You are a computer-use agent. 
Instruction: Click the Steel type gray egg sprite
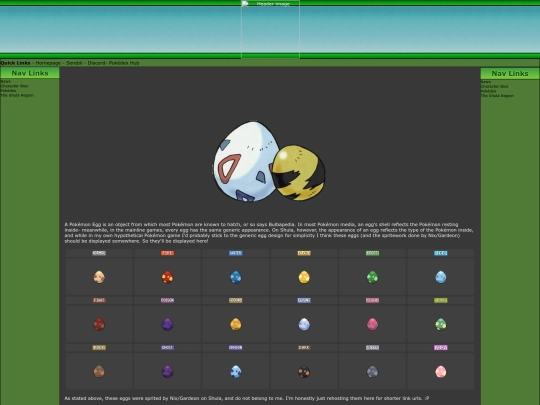point(372,371)
